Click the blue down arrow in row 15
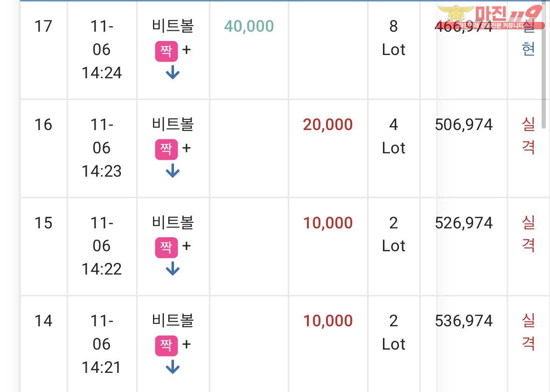The height and width of the screenshot is (392, 550). pos(173,268)
